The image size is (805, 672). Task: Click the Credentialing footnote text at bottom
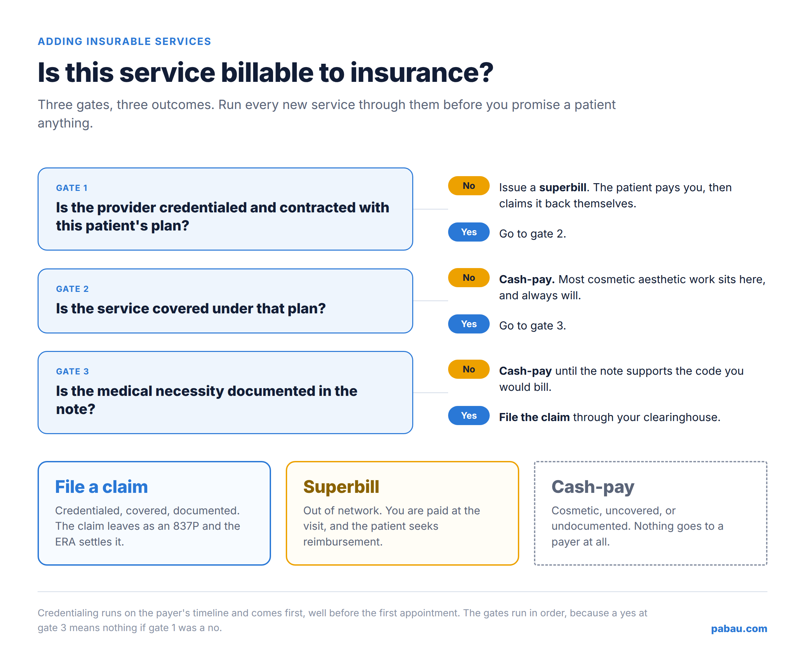pos(342,620)
